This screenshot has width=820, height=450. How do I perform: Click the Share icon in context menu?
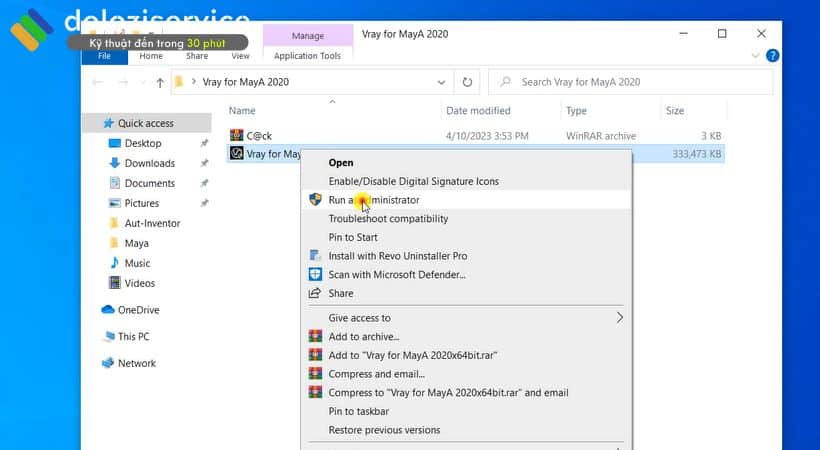point(316,293)
